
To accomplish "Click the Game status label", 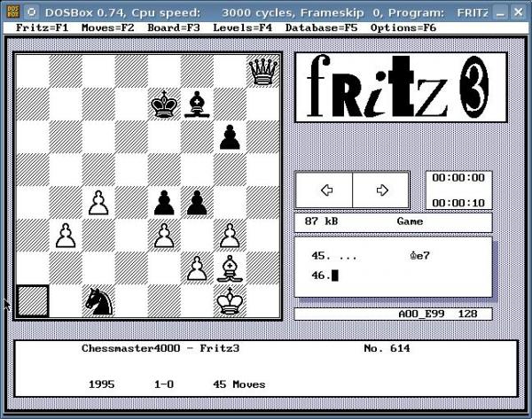I will 410,221.
